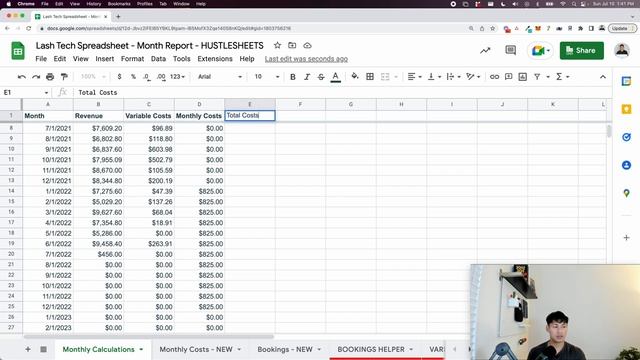Viewport: 640px width, 360px height.
Task: Click the Move to folder icon
Action: point(292,45)
